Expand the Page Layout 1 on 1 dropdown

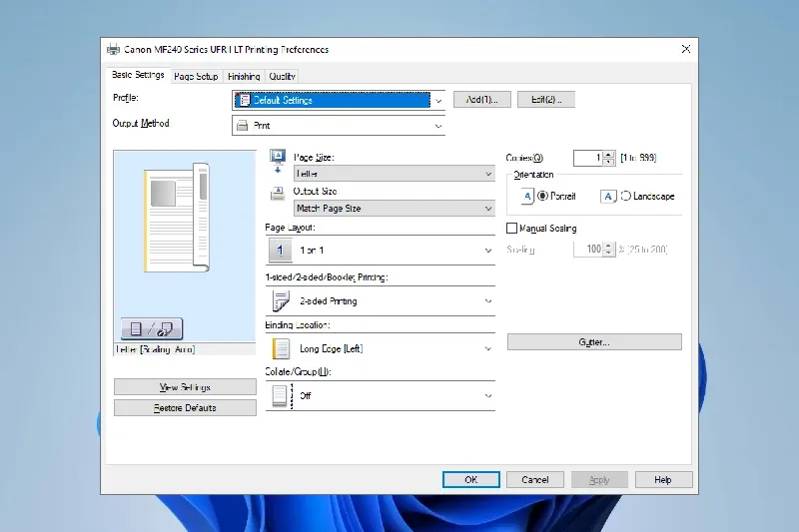(x=381, y=250)
